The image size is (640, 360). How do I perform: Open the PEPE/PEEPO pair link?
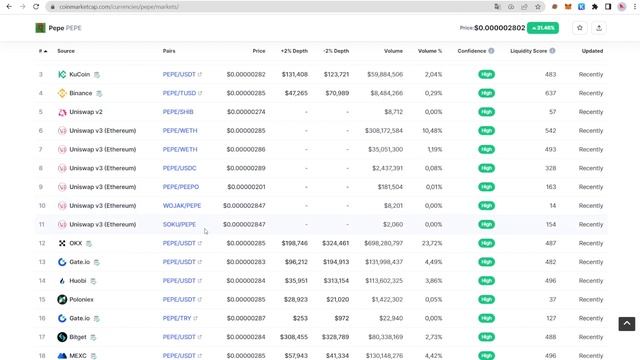pos(181,187)
